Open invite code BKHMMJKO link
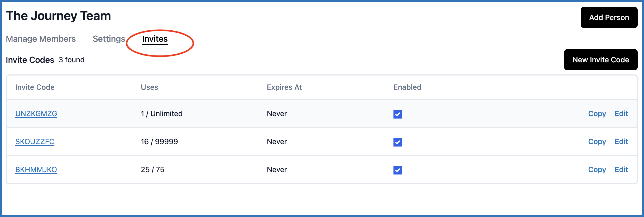 tap(36, 169)
